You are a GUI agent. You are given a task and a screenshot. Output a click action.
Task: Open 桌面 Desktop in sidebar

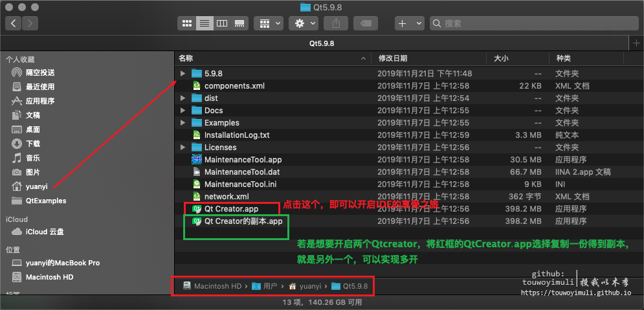(x=27, y=129)
